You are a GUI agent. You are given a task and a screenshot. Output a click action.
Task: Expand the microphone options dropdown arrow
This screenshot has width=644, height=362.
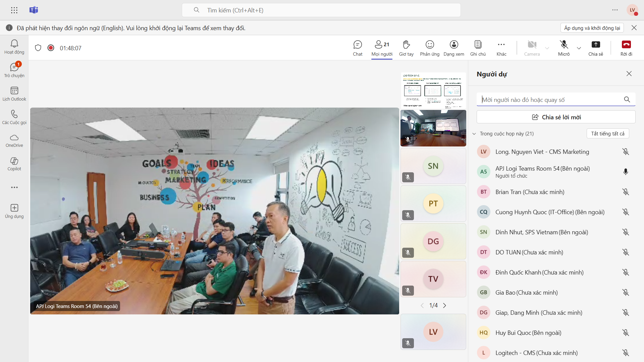(x=579, y=48)
